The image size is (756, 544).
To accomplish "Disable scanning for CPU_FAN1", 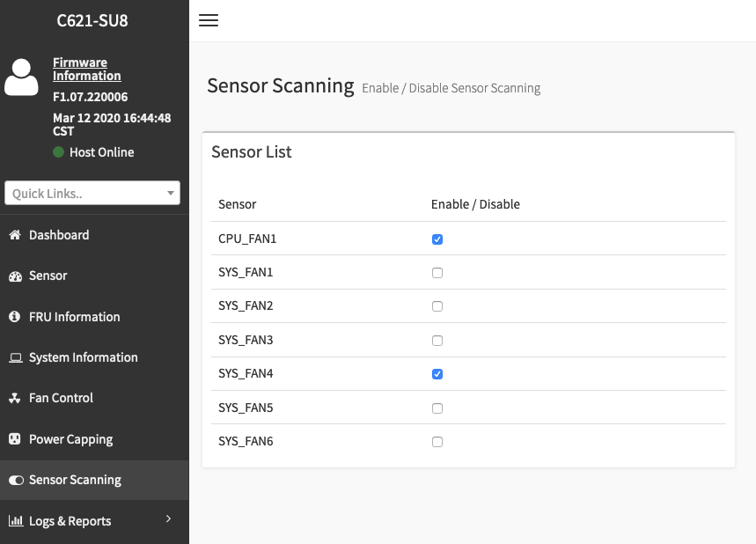I will pos(437,239).
